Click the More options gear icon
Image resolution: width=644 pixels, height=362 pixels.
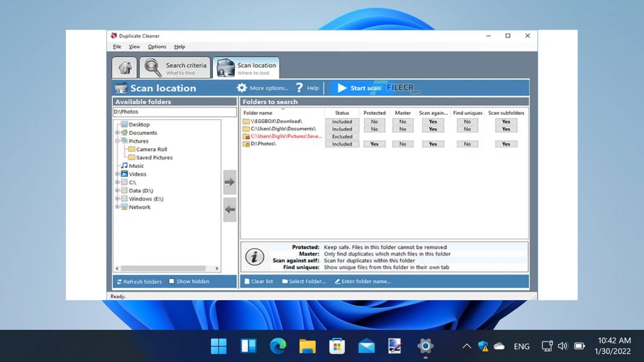242,87
